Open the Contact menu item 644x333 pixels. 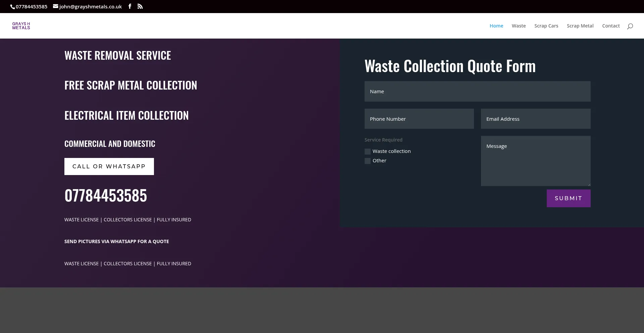(x=611, y=26)
